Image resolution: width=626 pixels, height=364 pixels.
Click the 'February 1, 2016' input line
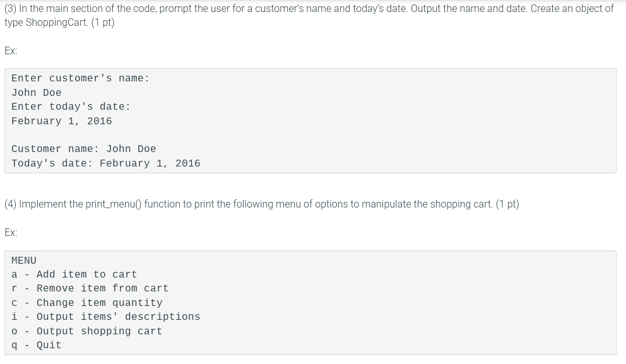point(61,121)
